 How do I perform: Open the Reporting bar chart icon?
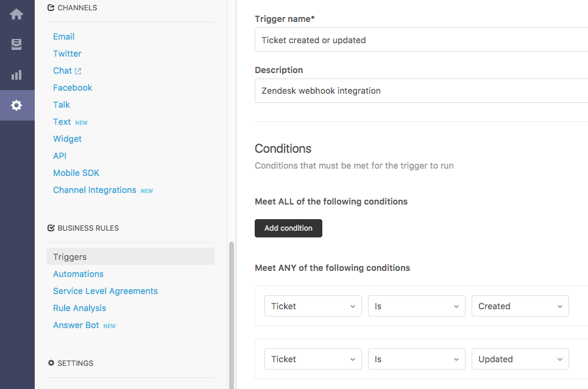pyautogui.click(x=16, y=75)
